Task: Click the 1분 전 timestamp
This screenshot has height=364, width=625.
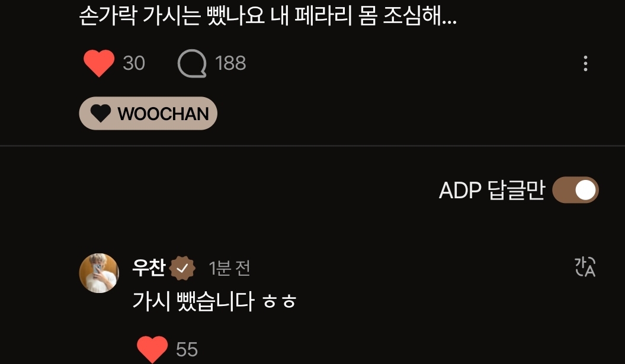Action: tap(230, 268)
